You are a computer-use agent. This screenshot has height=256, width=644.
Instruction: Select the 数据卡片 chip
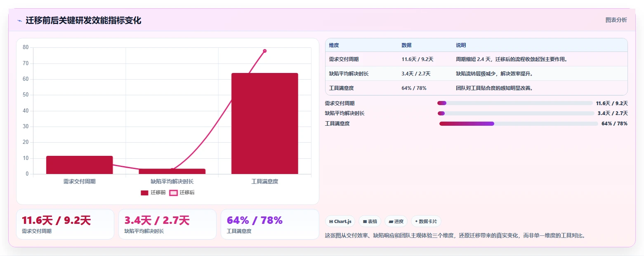tap(426, 221)
